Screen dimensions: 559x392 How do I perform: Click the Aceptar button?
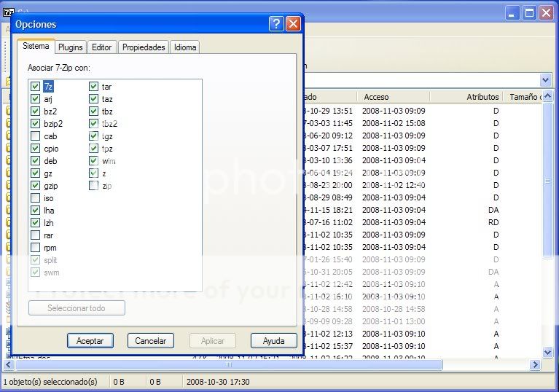pos(90,341)
